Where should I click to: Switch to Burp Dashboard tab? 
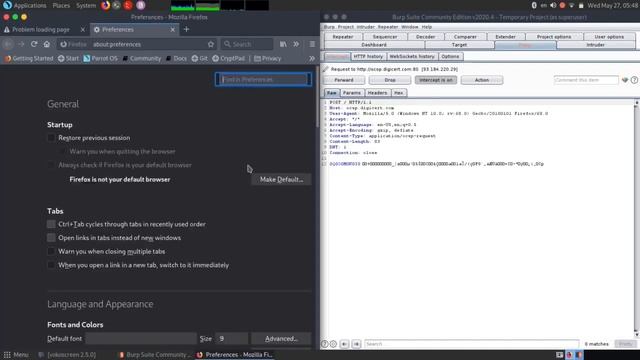374,45
